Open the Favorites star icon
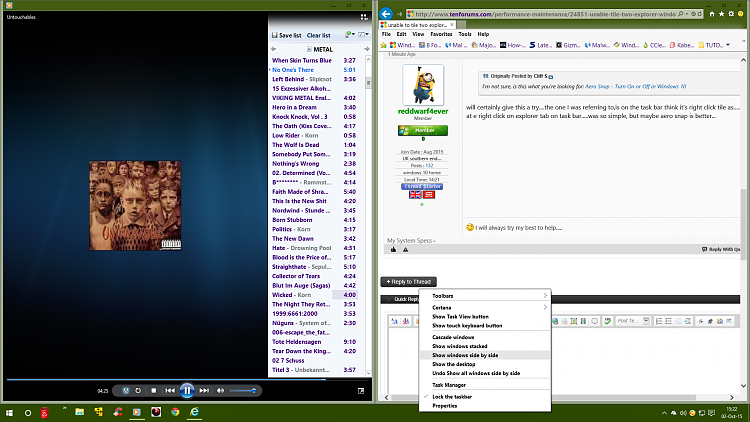The image size is (750, 422). point(722,14)
